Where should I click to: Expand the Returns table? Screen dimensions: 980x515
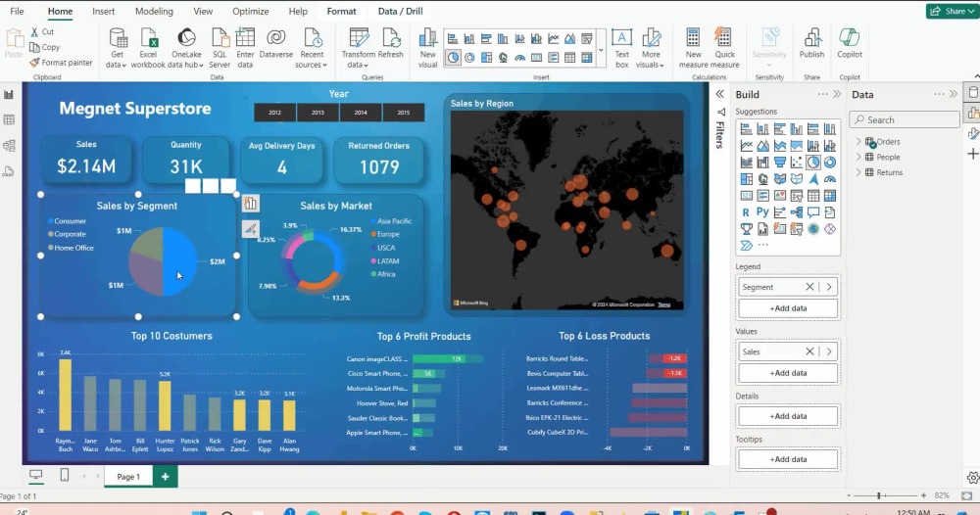(858, 172)
